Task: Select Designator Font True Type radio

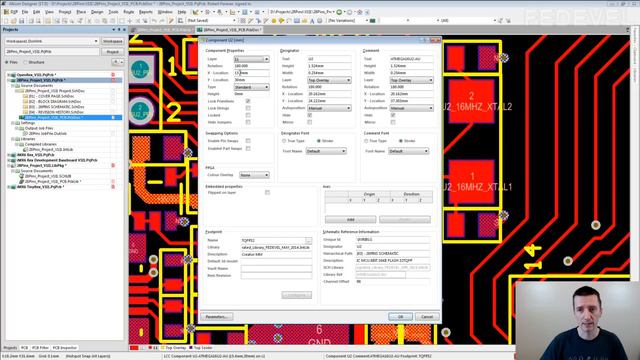Action: (284, 141)
